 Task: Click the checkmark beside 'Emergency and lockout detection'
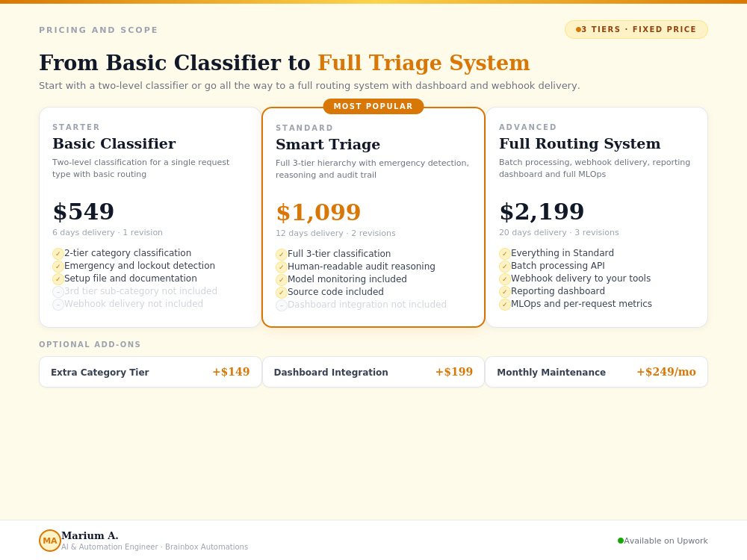tap(58, 267)
